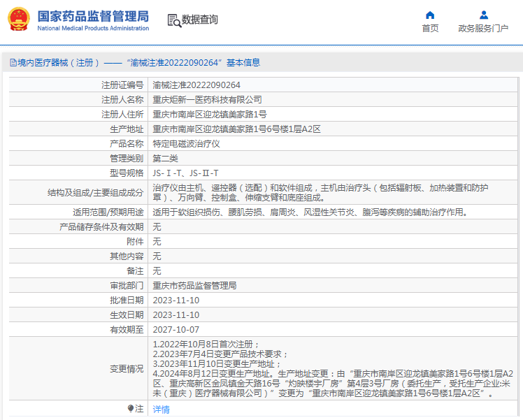
Task: Click the 生效日期 label
Action: coord(127,315)
